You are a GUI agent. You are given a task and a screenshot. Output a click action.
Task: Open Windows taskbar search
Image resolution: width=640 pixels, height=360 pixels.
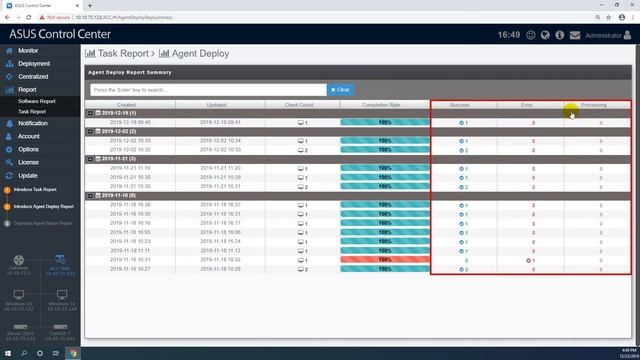pos(24,353)
